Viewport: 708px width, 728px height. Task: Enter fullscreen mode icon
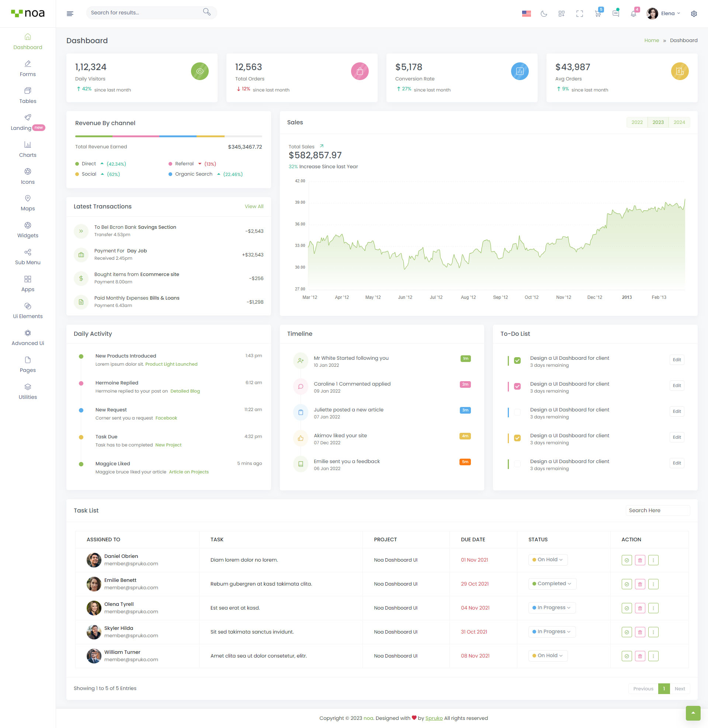[x=579, y=14]
